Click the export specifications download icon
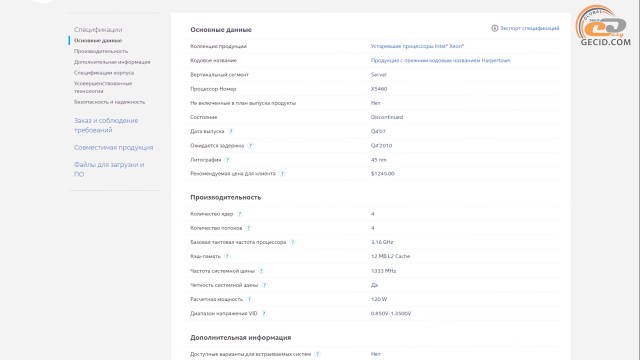The image size is (640, 360). [x=494, y=28]
